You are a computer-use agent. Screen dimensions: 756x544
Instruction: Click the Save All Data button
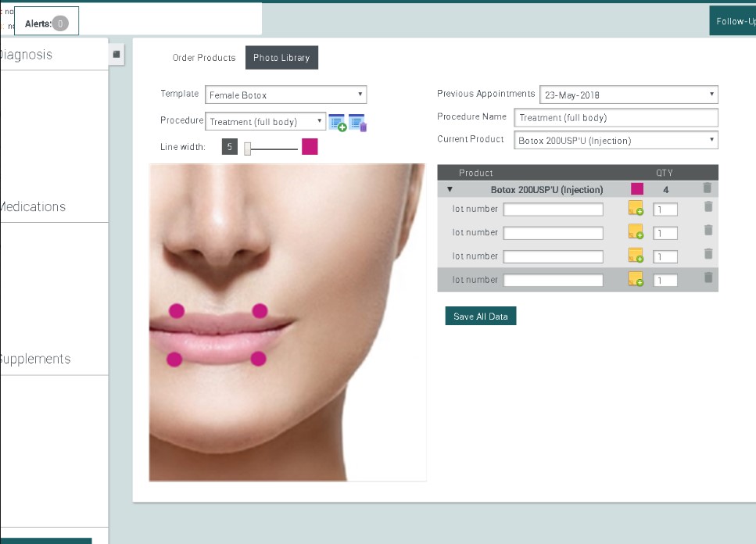pos(480,316)
